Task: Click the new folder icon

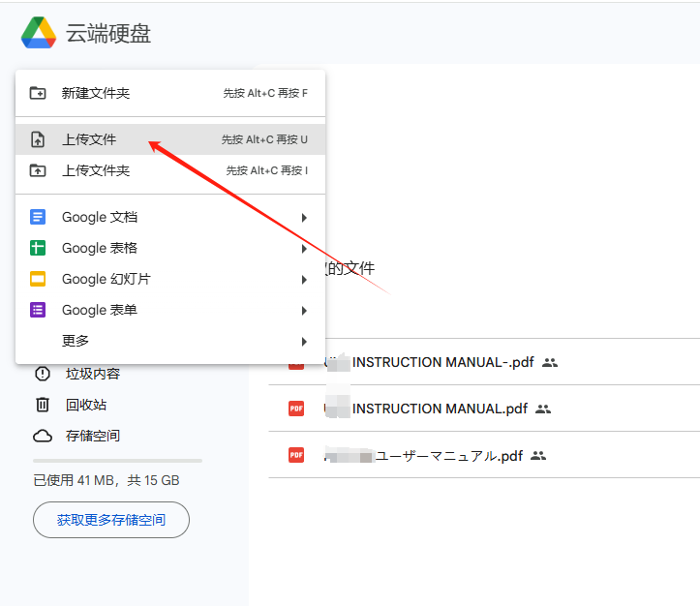Action: pyautogui.click(x=38, y=93)
